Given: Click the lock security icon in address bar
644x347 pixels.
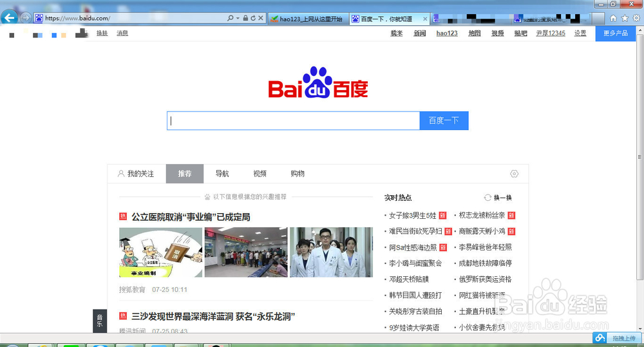Looking at the screenshot, I should 245,18.
